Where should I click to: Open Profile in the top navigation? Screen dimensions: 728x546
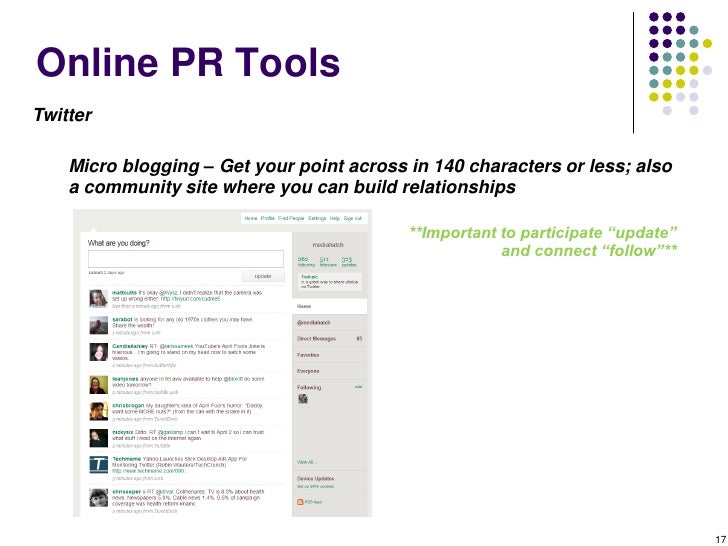pyautogui.click(x=267, y=218)
